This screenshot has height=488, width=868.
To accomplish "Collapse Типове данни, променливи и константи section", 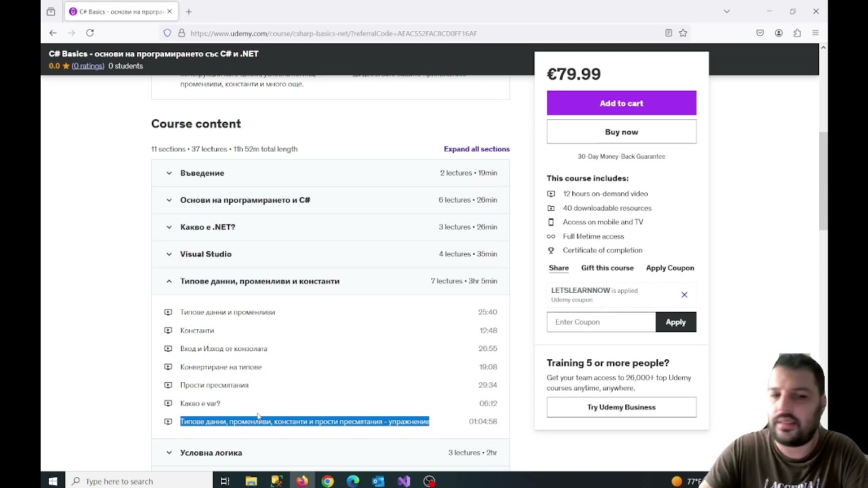I will (330, 281).
